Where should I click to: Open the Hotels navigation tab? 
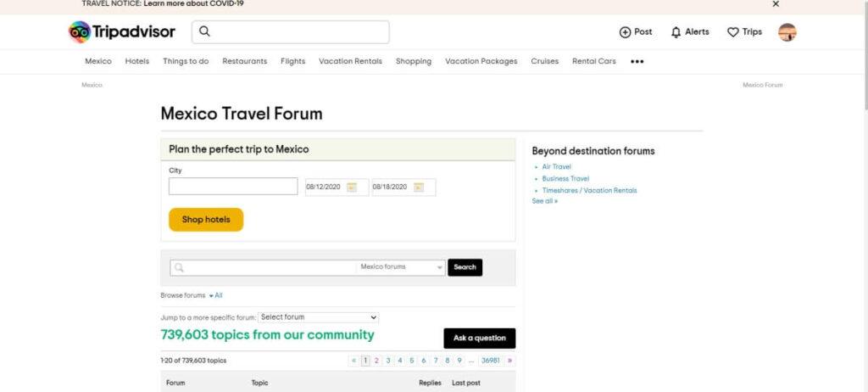pyautogui.click(x=136, y=62)
